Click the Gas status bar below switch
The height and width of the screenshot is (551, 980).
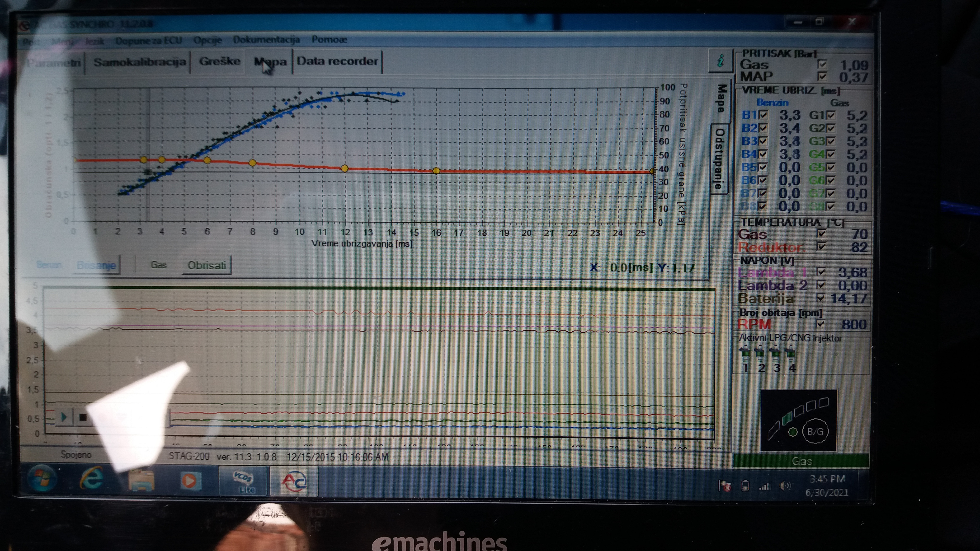pos(801,461)
